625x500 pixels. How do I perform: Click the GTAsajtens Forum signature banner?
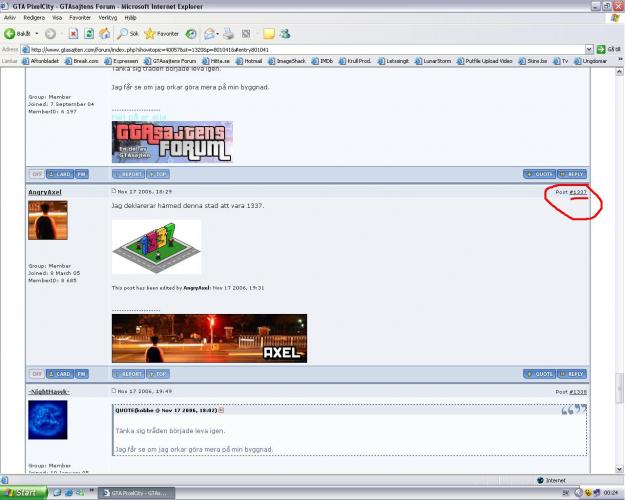pos(172,142)
